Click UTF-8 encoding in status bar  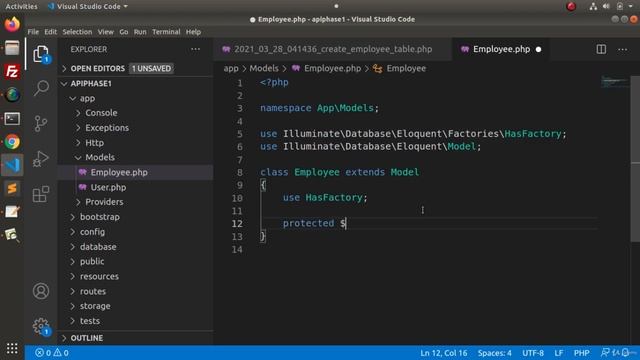[x=533, y=353]
